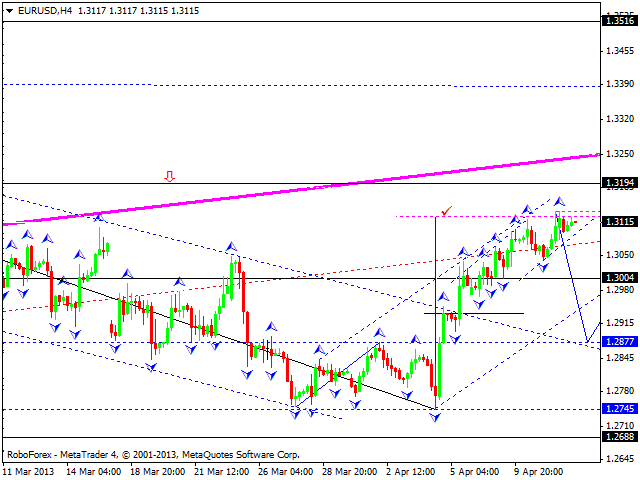Click the red down arrow marker

(x=170, y=177)
